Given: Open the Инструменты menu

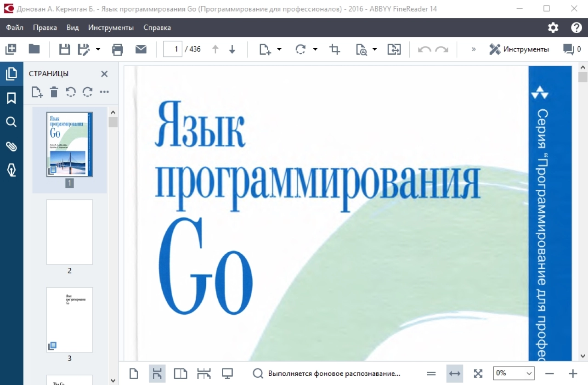Looking at the screenshot, I should pos(111,28).
